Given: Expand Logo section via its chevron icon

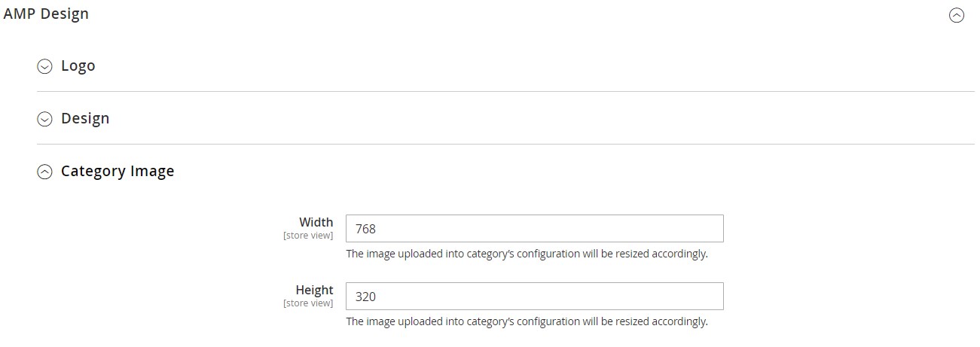Looking at the screenshot, I should tap(45, 66).
